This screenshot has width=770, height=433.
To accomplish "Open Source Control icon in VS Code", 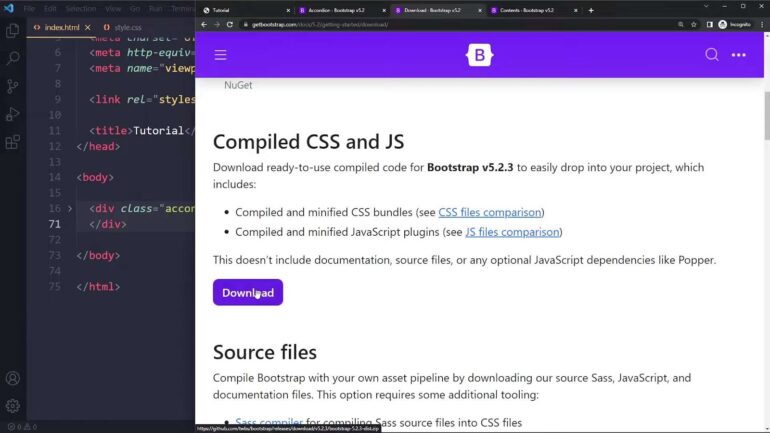I will [13, 86].
